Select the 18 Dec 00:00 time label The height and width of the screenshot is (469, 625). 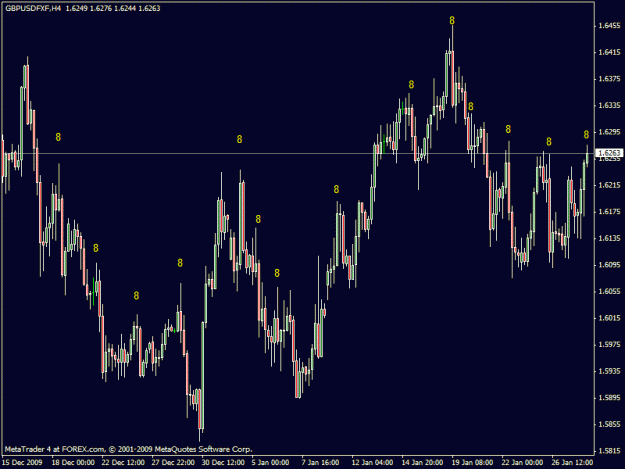coord(73,462)
